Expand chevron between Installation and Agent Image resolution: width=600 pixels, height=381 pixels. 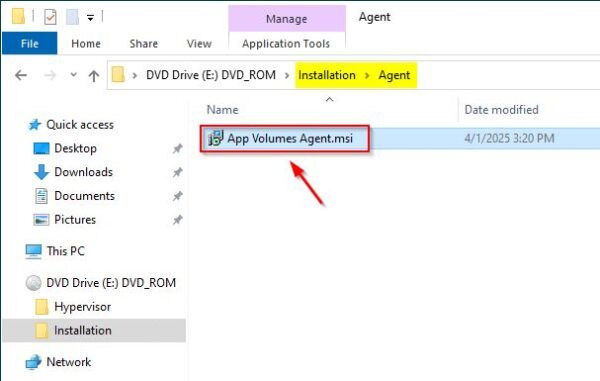point(367,75)
